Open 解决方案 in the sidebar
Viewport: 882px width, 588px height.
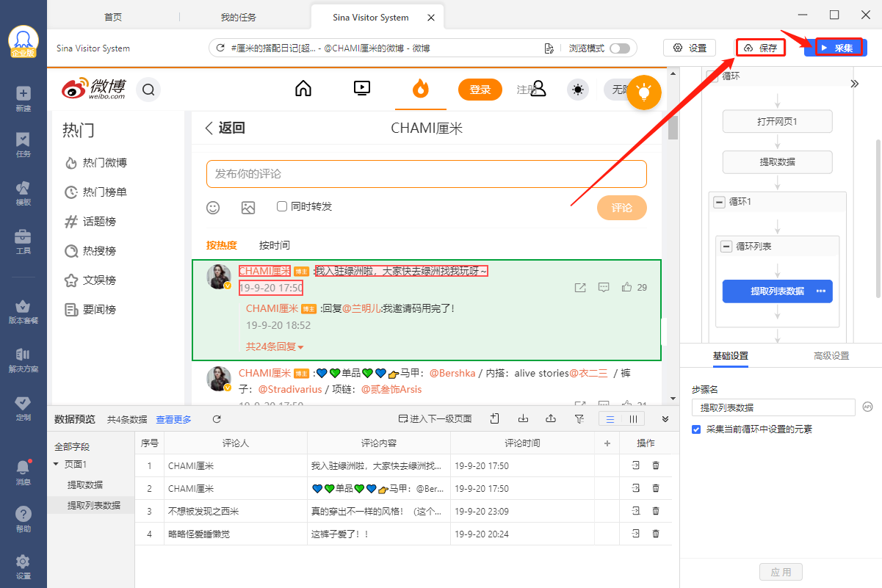tap(24, 359)
